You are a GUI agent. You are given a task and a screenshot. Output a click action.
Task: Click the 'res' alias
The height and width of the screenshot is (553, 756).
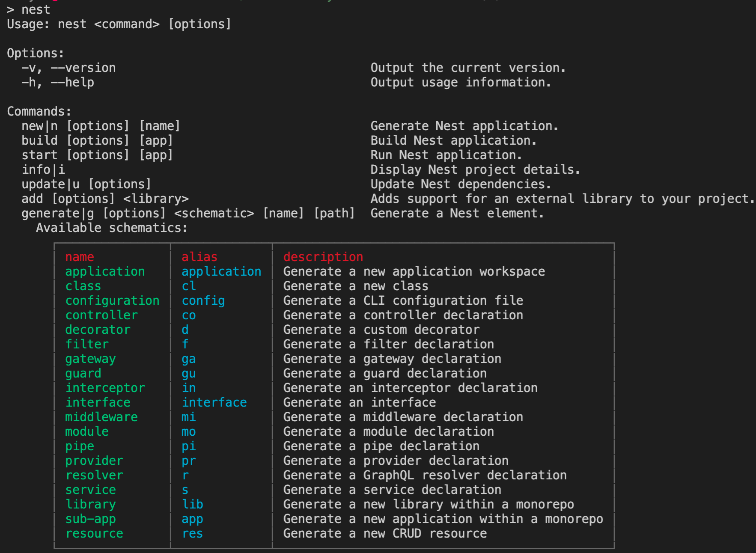click(x=192, y=534)
